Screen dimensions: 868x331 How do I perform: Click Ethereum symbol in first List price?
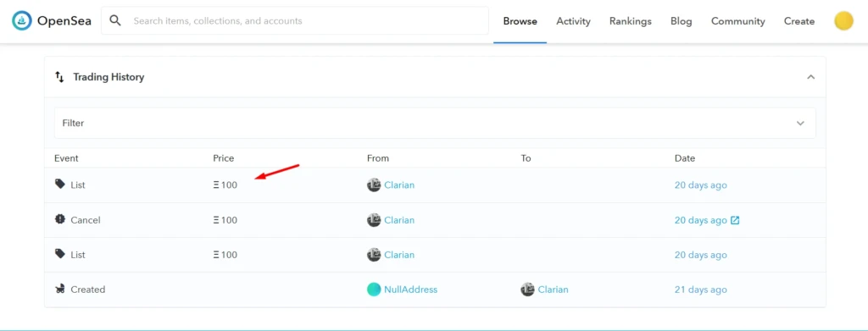coord(216,185)
